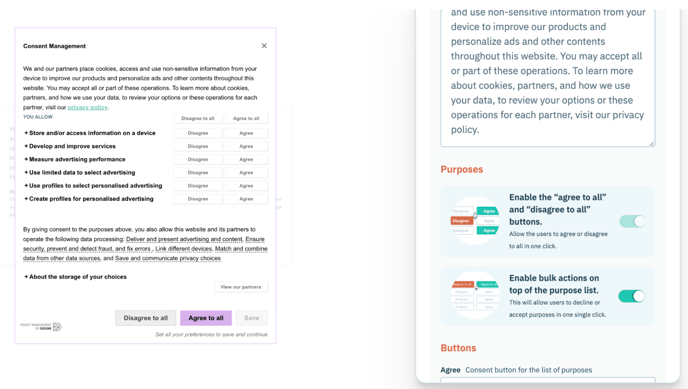
Task: Toggle bulk actions on top of purpose list
Action: point(632,296)
